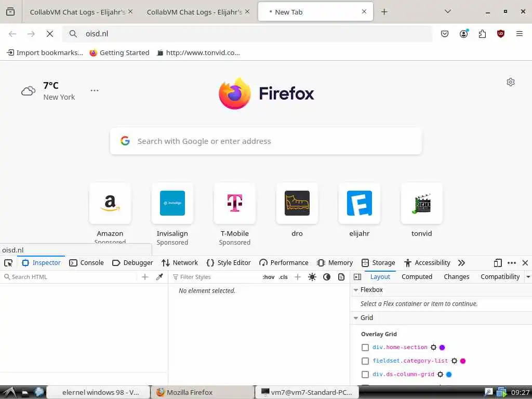
Task: Collapse the Flexbox section
Action: pos(355,290)
